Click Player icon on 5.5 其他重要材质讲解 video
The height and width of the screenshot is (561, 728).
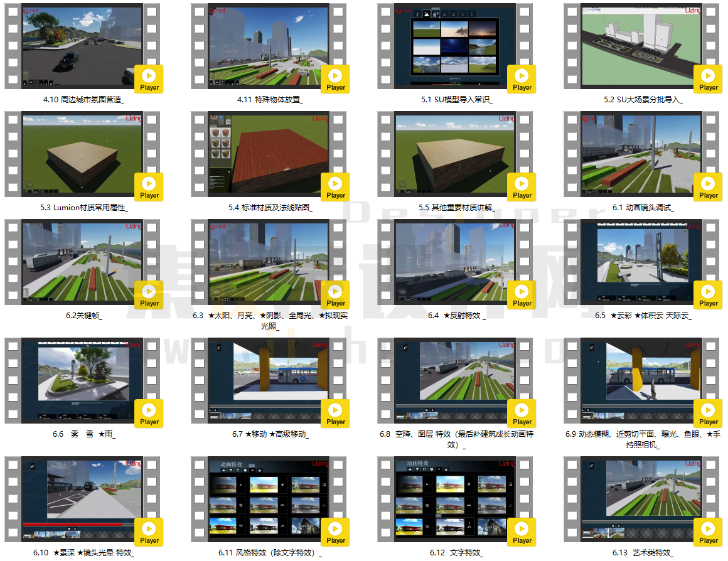click(x=522, y=187)
